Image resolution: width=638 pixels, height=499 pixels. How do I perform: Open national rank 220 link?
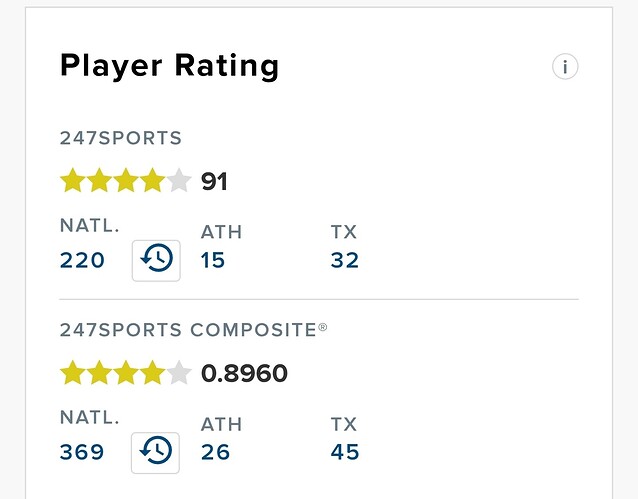(x=82, y=260)
